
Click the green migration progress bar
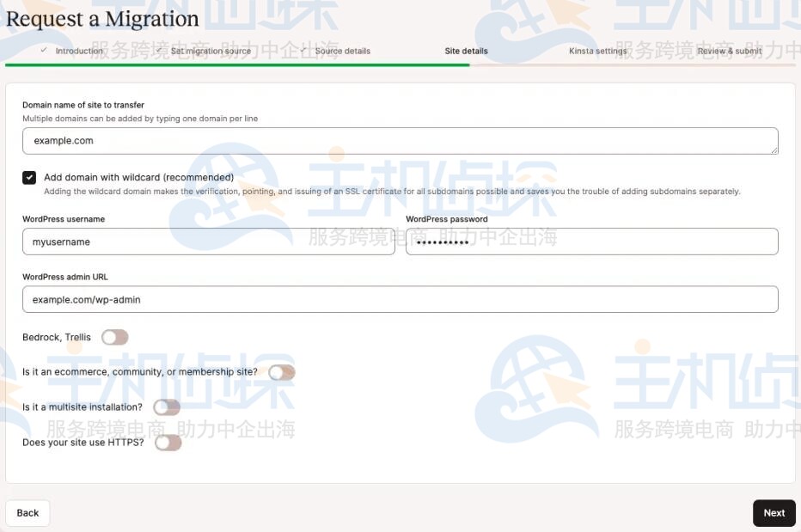(236, 64)
